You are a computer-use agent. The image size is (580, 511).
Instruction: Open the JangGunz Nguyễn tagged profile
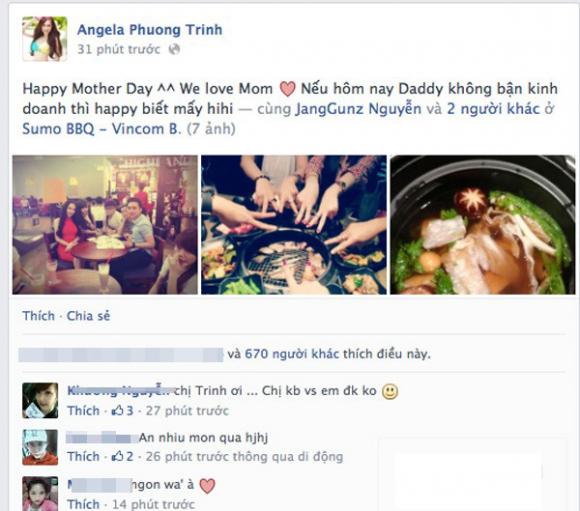[358, 109]
